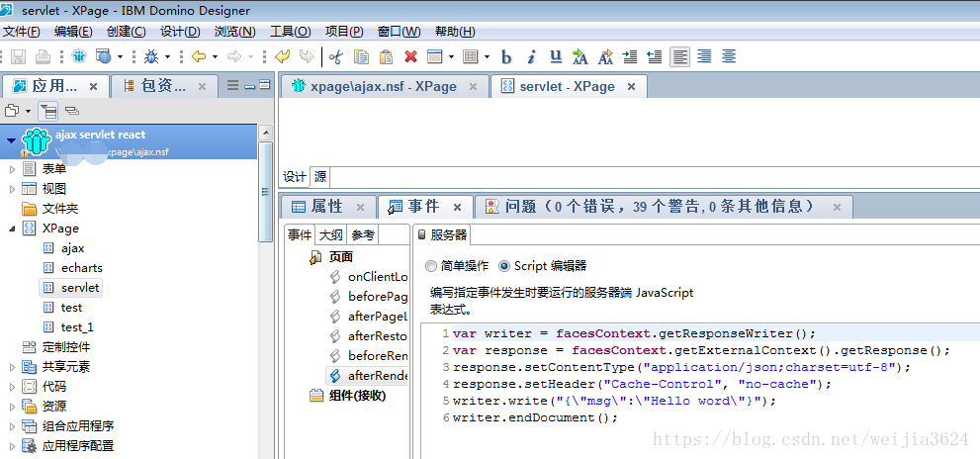This screenshot has width=980, height=459.
Task: Open the Preview in Browser dropdown arrow
Action: pos(120,57)
